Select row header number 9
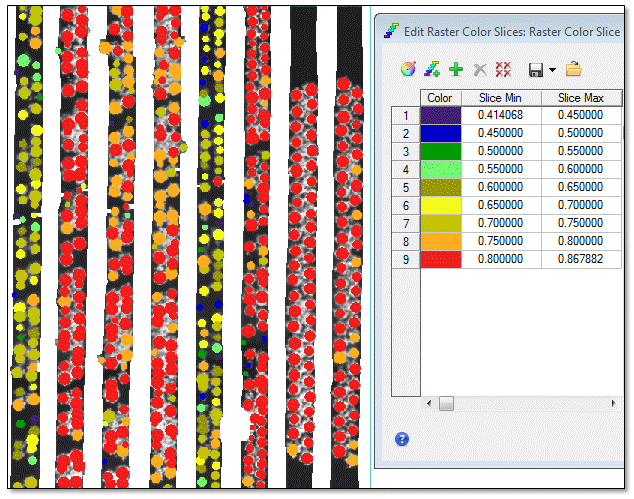 [x=406, y=260]
